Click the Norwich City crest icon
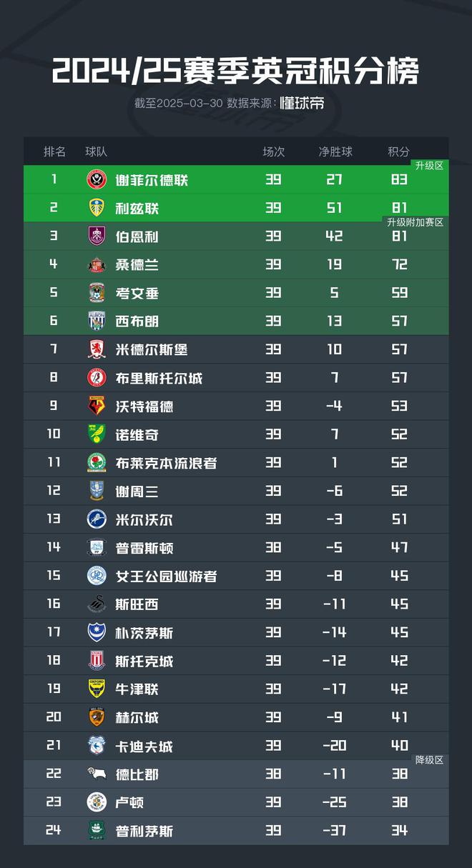The width and height of the screenshot is (472, 868). click(97, 434)
